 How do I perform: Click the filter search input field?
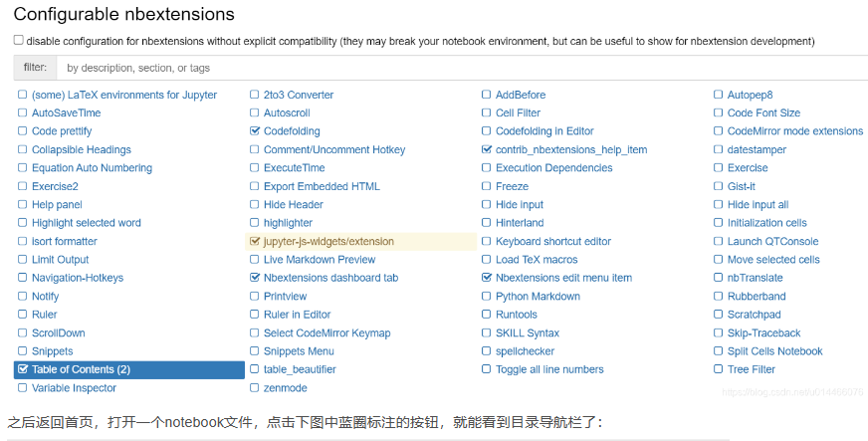pyautogui.click(x=458, y=68)
